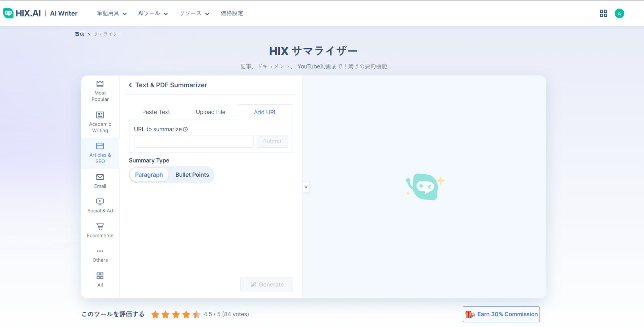This screenshot has height=327, width=644.
Task: Open the Others ellipsis category
Action: pyautogui.click(x=100, y=251)
